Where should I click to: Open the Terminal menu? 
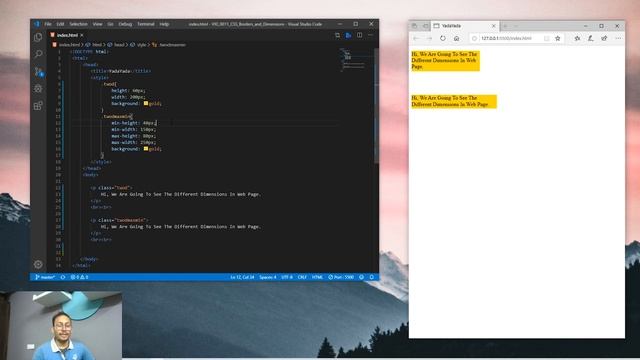point(146,24)
